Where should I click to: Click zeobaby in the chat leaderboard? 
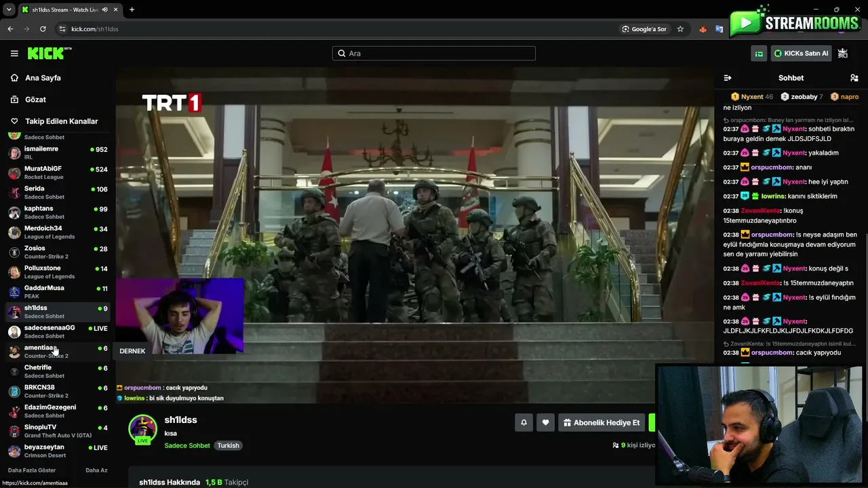click(802, 97)
